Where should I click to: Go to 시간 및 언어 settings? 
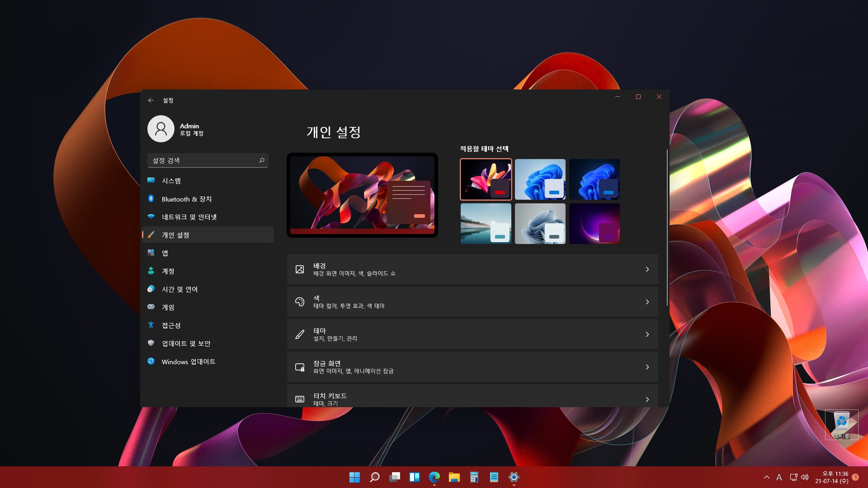click(208, 289)
